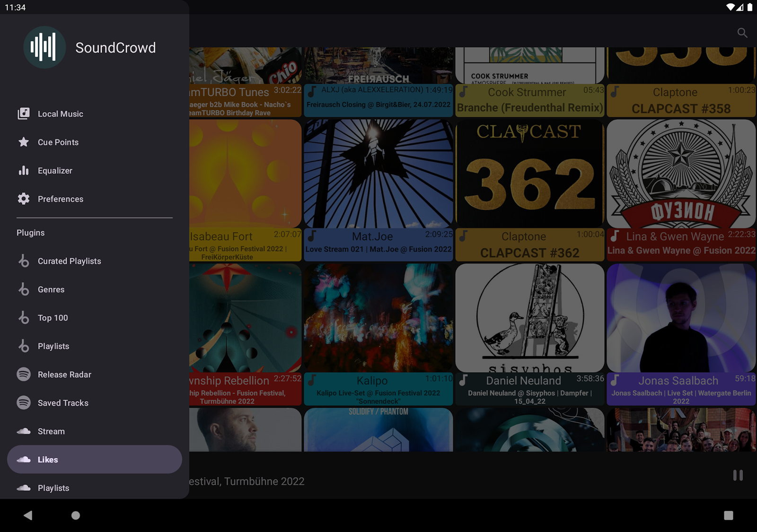Open Jonas Saalbach portrait cover
Screen dimensions: 757x532
tap(681, 318)
